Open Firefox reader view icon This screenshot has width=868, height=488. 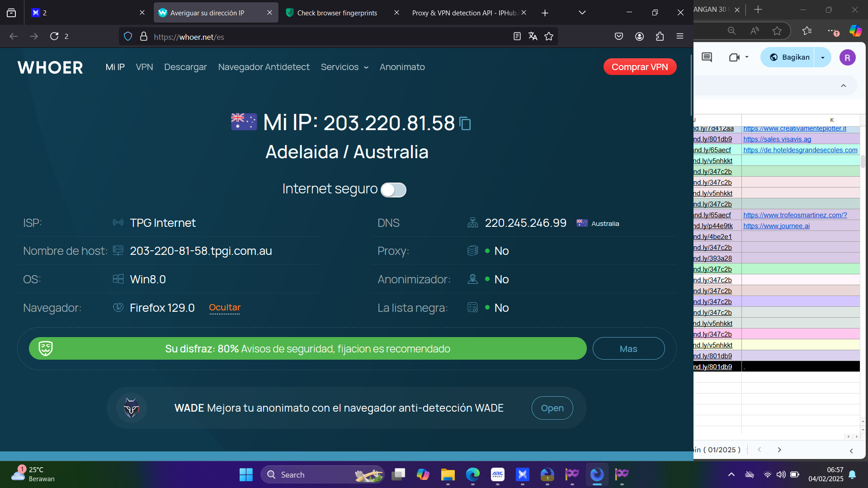tap(517, 37)
